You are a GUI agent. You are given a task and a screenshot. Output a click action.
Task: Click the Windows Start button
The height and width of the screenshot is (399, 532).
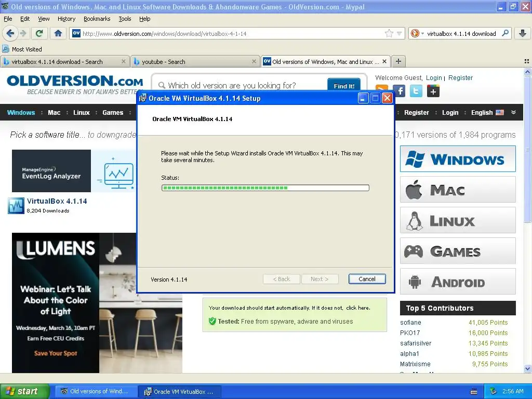pos(25,391)
